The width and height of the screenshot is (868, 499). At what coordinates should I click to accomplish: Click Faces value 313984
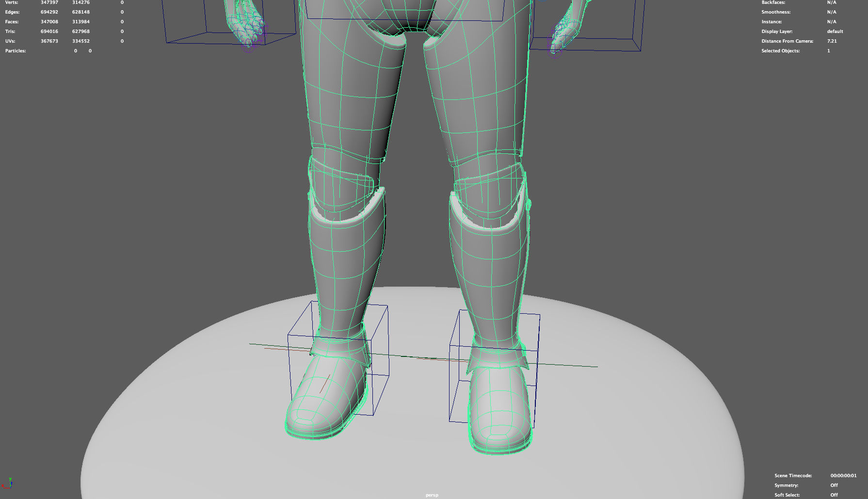point(81,22)
